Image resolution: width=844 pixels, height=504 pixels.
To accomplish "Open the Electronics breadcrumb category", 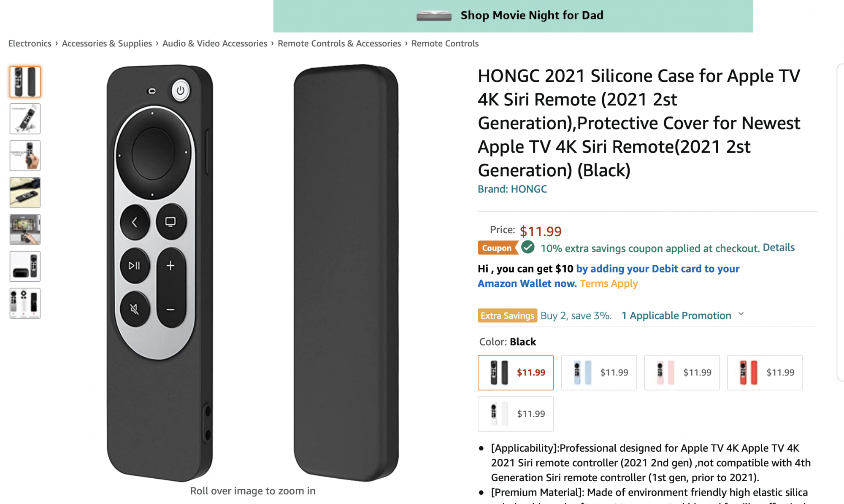I will (30, 43).
